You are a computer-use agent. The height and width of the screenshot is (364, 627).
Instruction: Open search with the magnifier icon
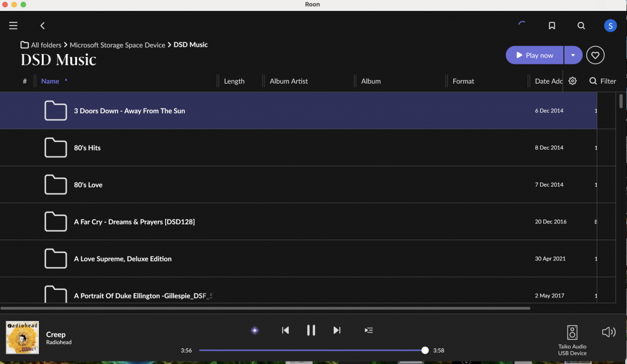tap(581, 25)
